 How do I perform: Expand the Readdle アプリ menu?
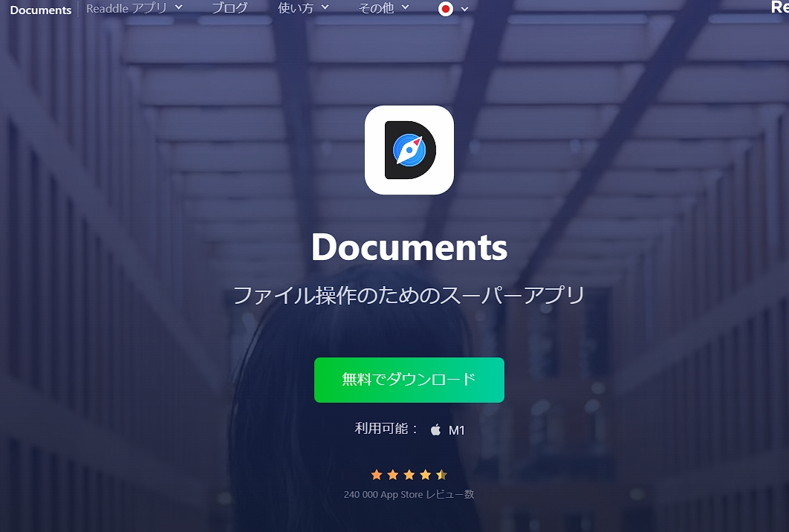coord(134,8)
